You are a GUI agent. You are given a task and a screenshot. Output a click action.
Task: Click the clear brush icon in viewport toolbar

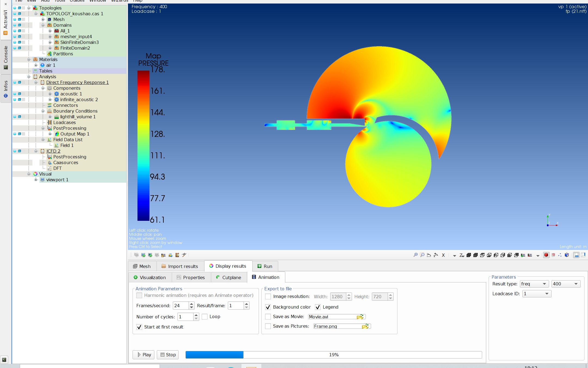184,255
